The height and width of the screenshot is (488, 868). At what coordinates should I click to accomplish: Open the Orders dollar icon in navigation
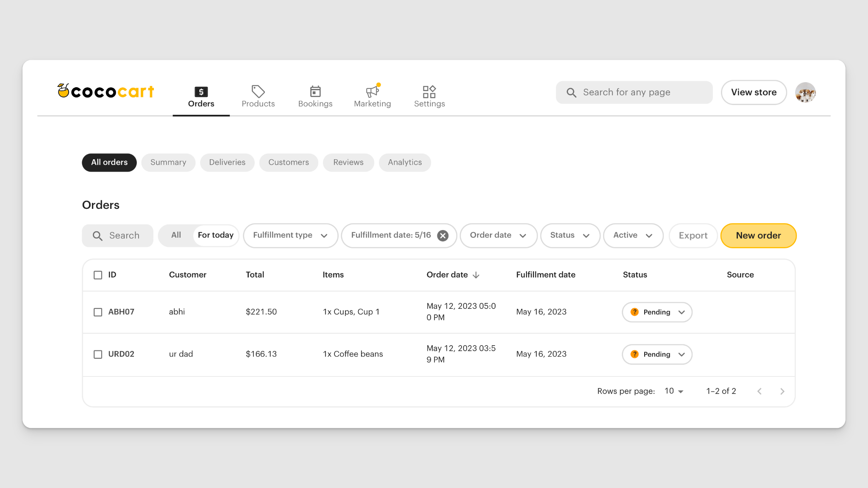click(201, 91)
